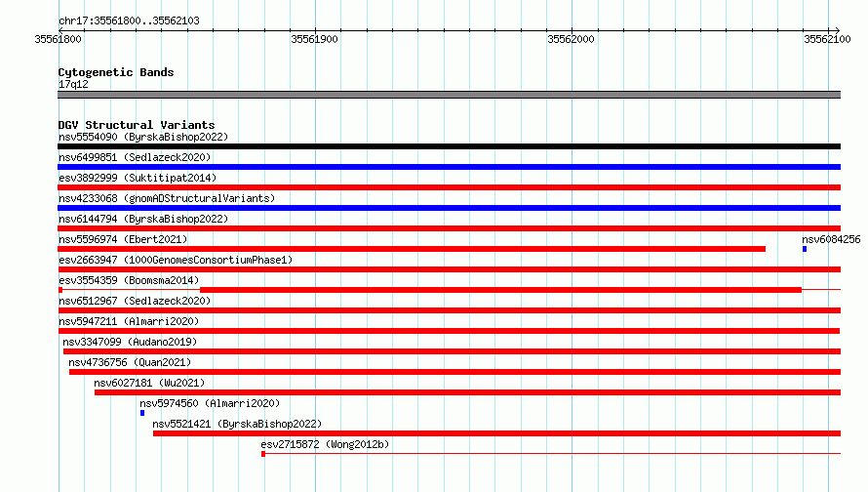Click the red nsv6144794 variant bar
The image size is (868, 492).
[x=449, y=228]
